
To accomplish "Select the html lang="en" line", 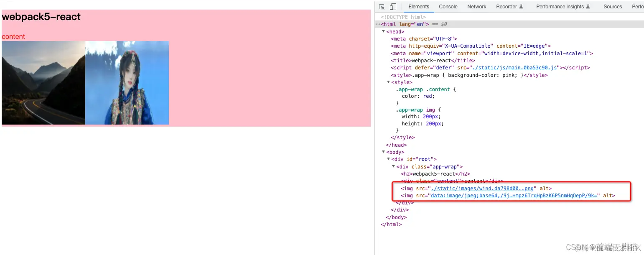I will (x=509, y=24).
